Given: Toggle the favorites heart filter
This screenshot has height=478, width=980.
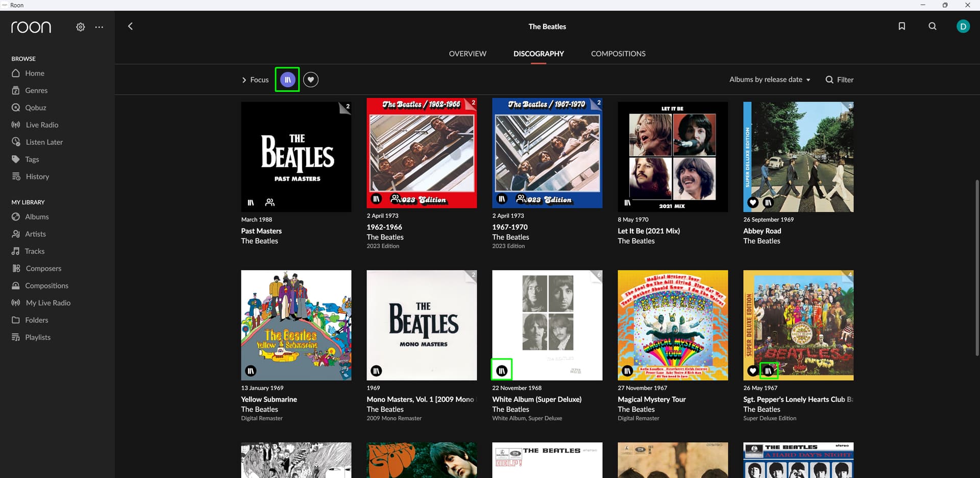Looking at the screenshot, I should pos(311,80).
